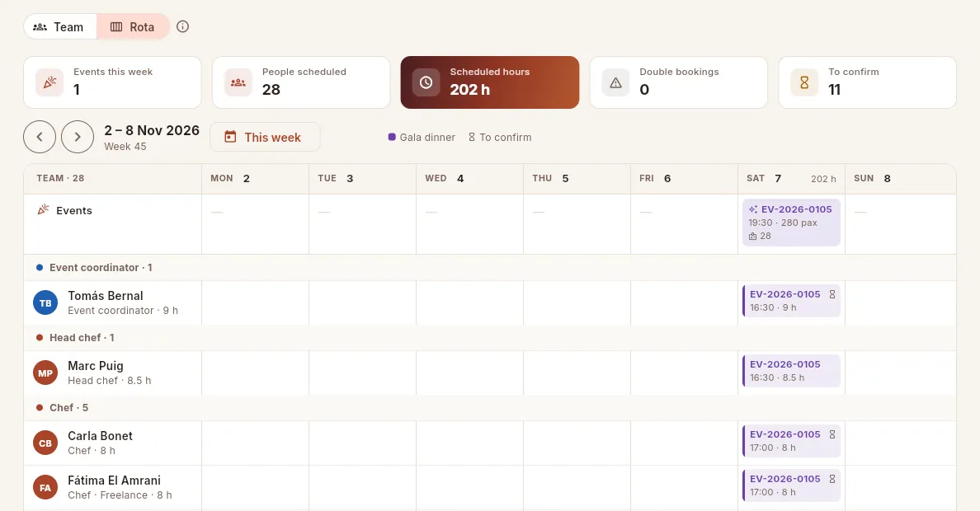Collapse the Head chef group
Image resolution: width=980 pixels, height=511 pixels.
pos(490,337)
